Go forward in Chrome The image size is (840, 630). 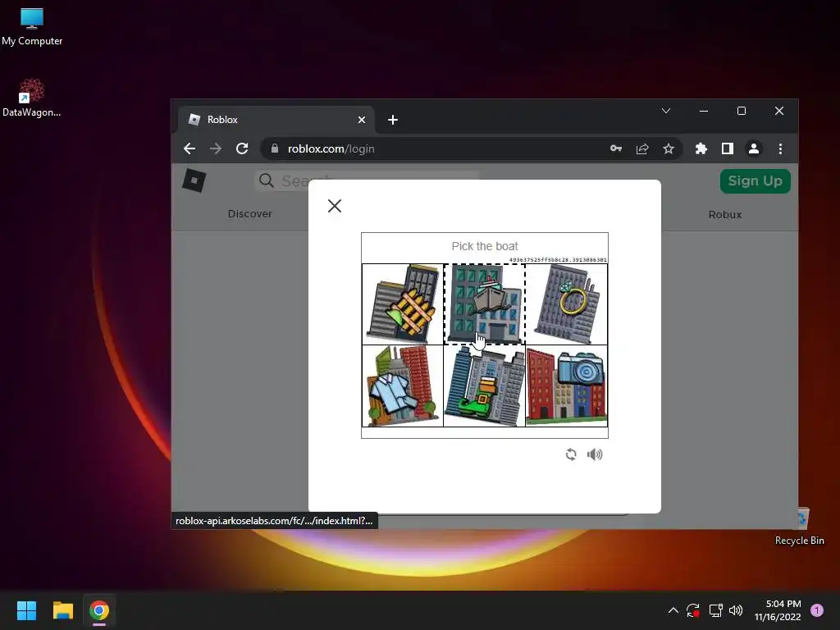pyautogui.click(x=216, y=148)
